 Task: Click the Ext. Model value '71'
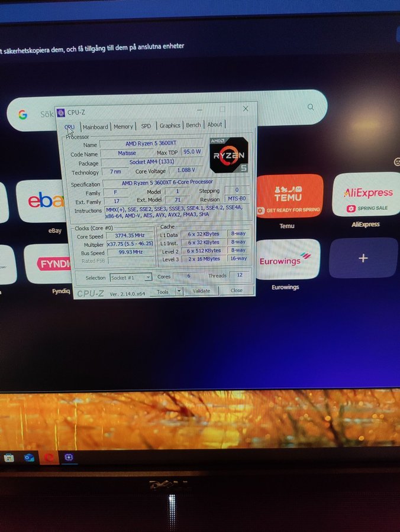click(178, 200)
